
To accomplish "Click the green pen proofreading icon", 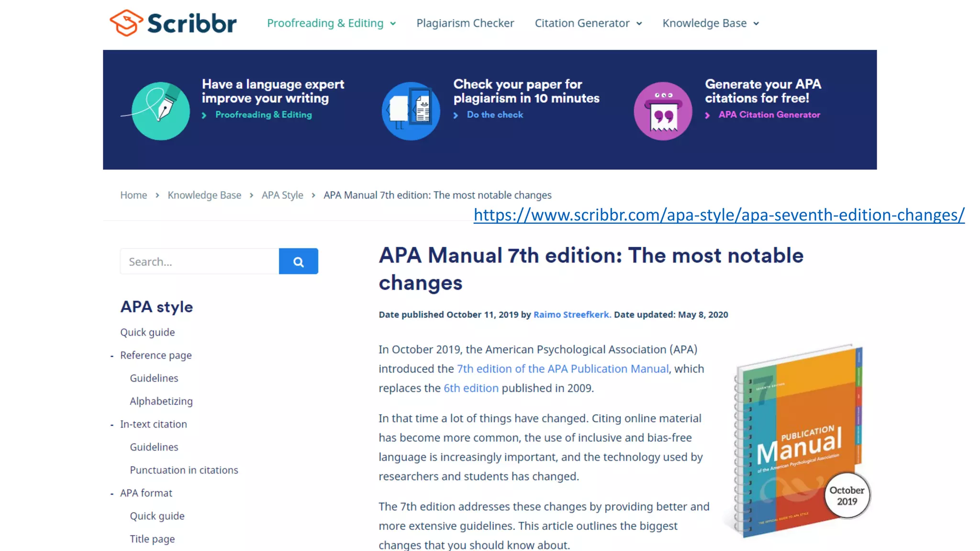I will 160,111.
